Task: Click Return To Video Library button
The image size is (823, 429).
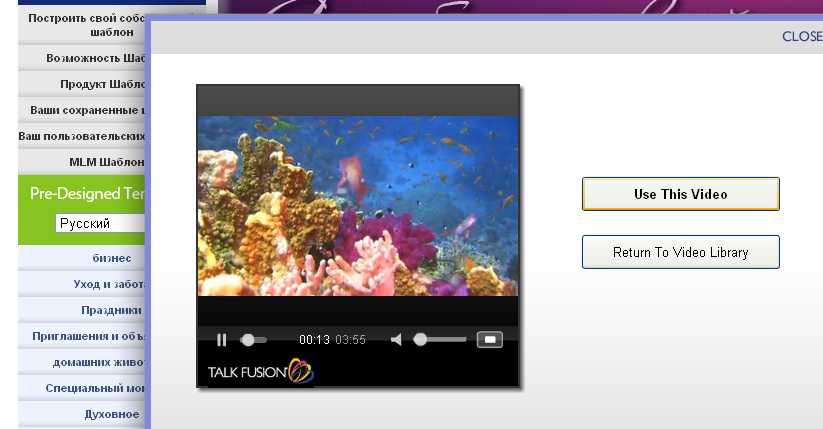Action: point(681,252)
